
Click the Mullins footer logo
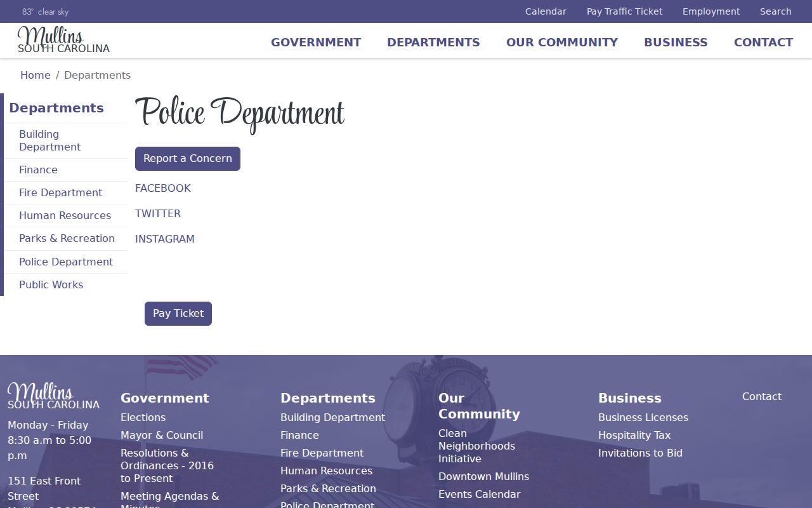pos(53,396)
